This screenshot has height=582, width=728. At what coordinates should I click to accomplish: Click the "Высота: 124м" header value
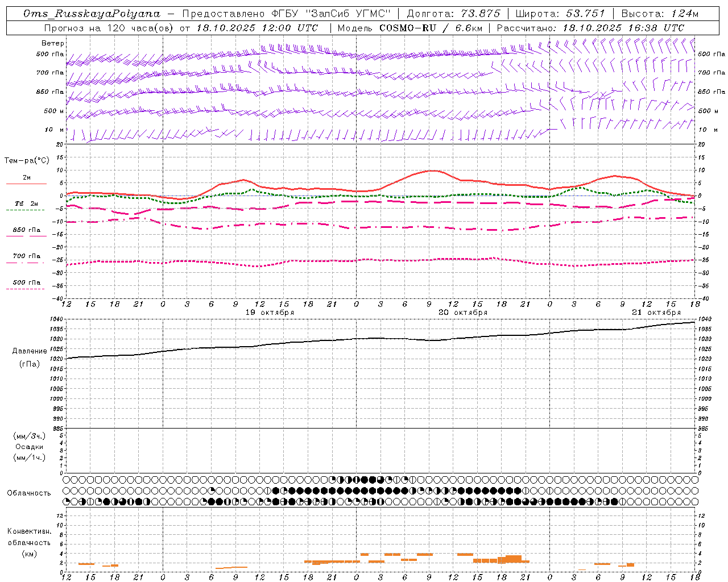(660, 13)
